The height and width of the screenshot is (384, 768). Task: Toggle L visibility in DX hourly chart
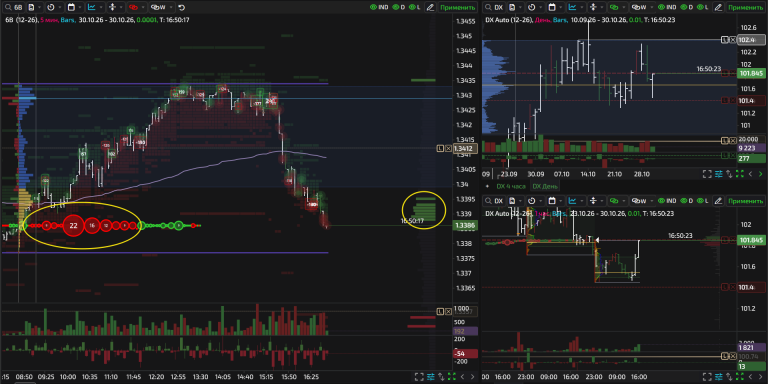pos(702,201)
